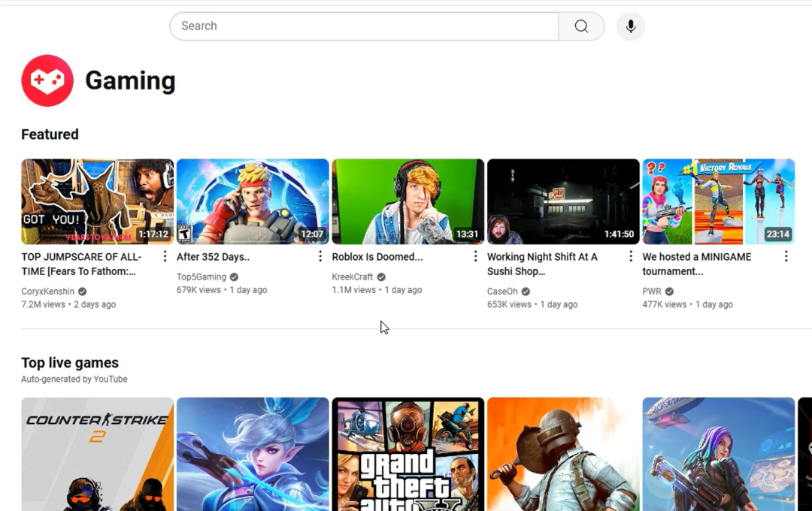Open options menu for Roblox Is Doomed video
Viewport: 812px width, 511px height.
point(475,256)
